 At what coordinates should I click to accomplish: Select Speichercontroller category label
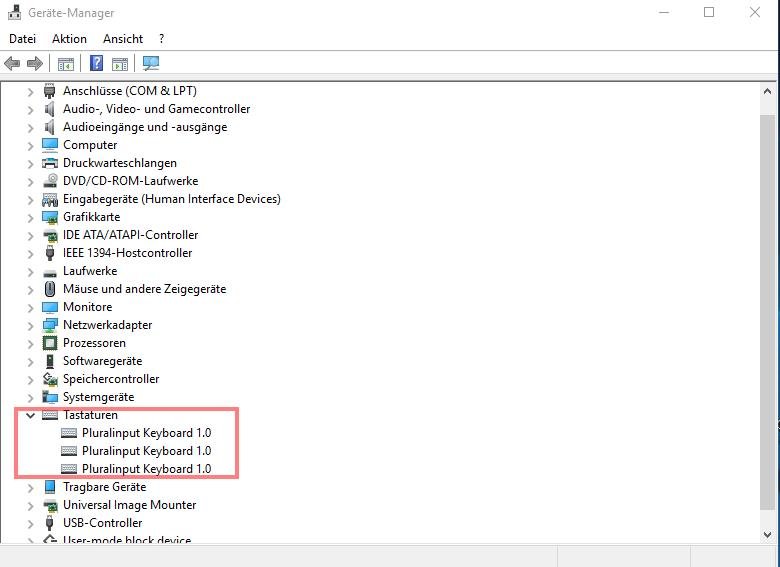[x=111, y=379]
